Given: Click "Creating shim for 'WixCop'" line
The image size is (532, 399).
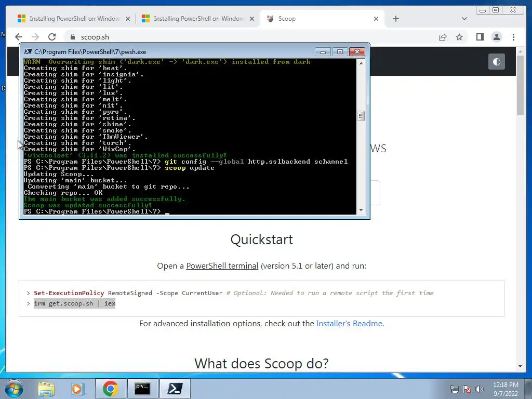Looking at the screenshot, I should pos(79,149).
